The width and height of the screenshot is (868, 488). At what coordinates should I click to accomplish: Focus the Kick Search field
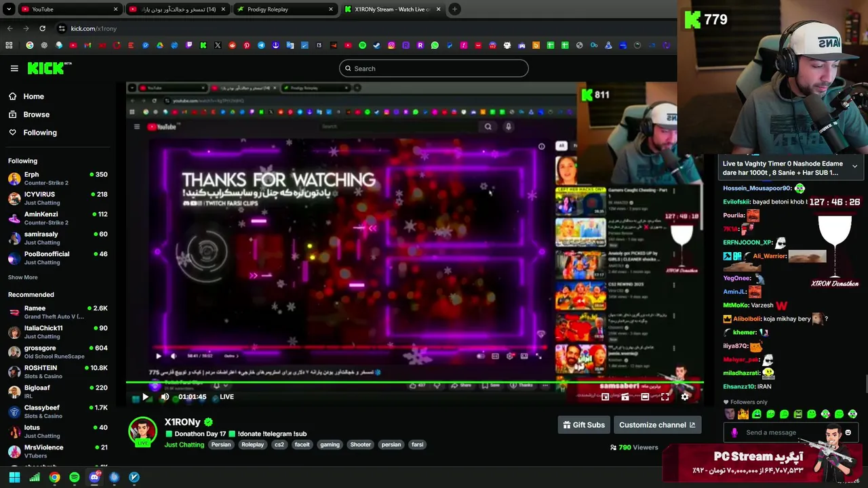pyautogui.click(x=433, y=68)
